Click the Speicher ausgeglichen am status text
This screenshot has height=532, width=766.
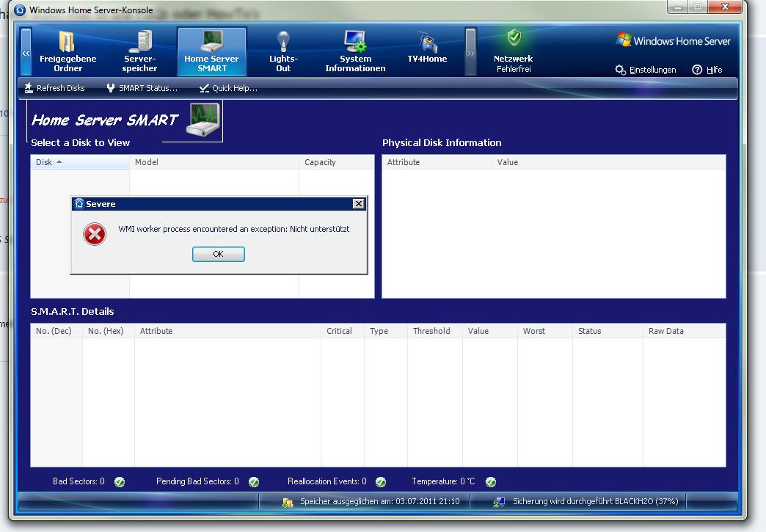pos(379,502)
